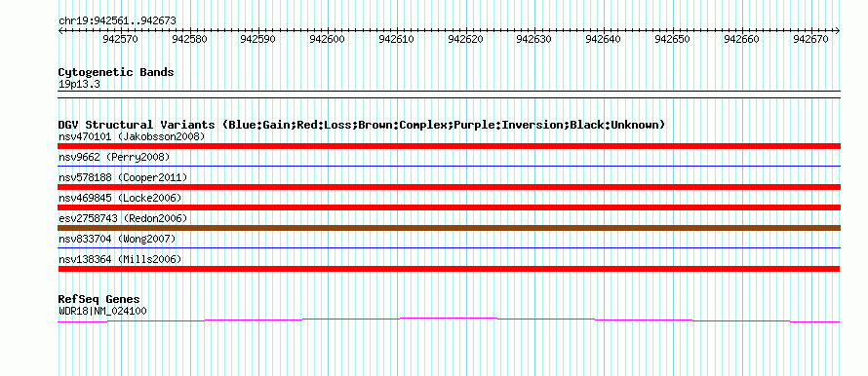This screenshot has height=376, width=868.
Task: Click the WDR18 pink gene track line
Action: [449, 320]
